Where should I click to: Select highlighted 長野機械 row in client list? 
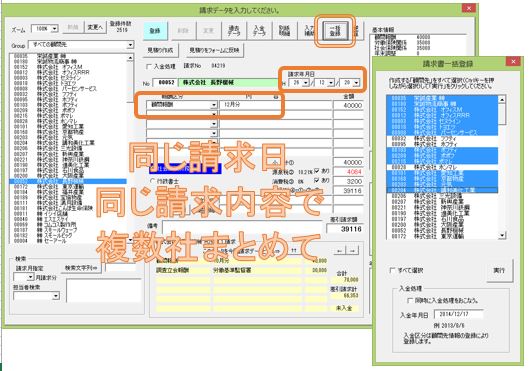[68, 181]
